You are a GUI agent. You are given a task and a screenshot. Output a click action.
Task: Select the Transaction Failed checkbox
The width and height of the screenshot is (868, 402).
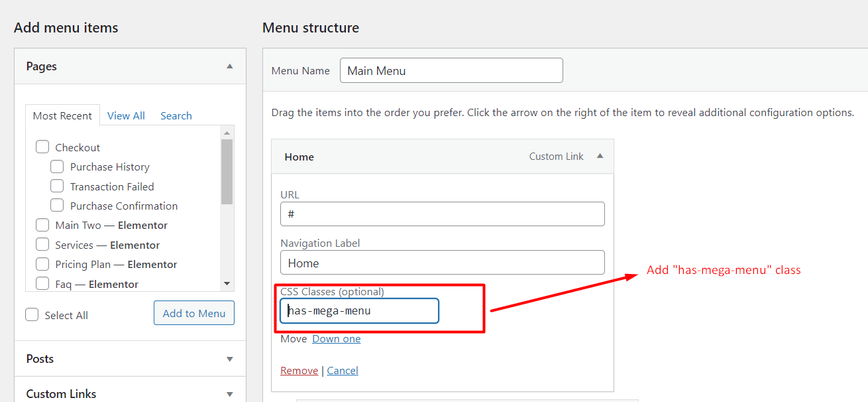tap(58, 186)
